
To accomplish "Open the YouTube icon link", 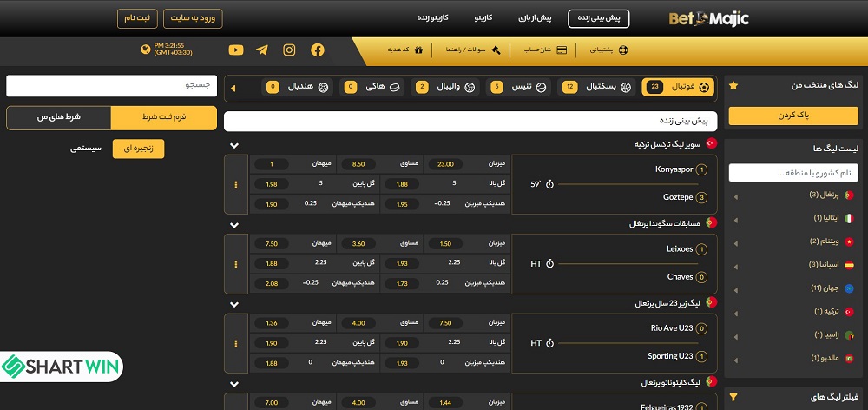I will [x=235, y=50].
